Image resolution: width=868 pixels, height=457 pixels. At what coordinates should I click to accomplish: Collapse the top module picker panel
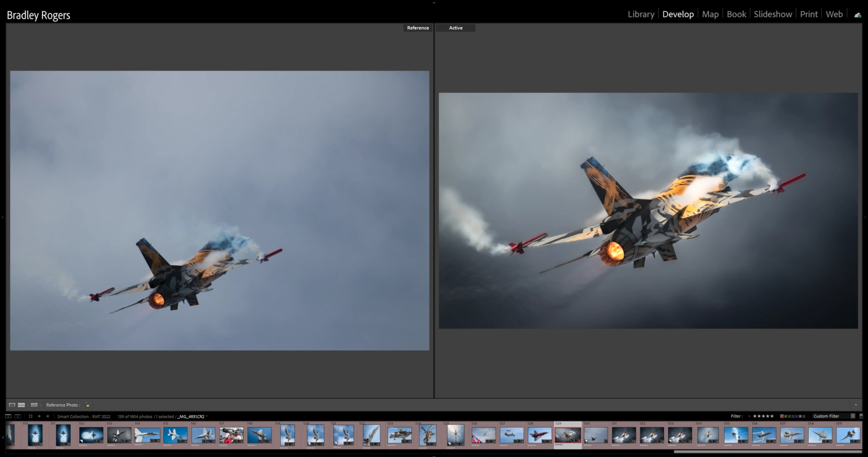click(x=434, y=2)
